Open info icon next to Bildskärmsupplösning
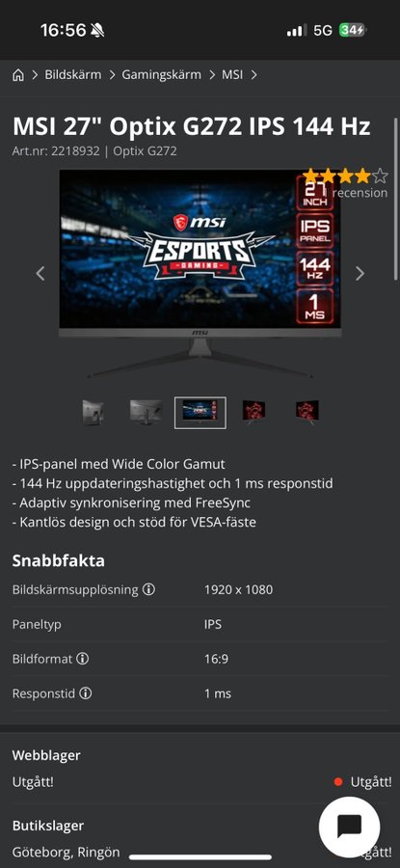Screen dimensions: 400x868 tap(148, 589)
